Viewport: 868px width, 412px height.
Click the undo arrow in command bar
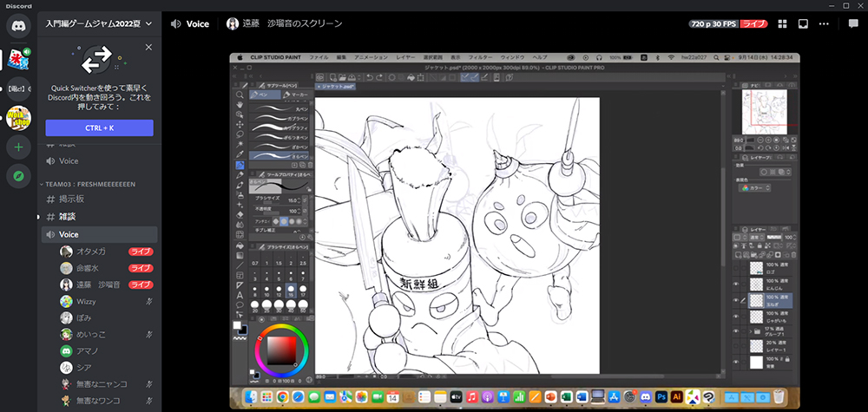(x=370, y=77)
